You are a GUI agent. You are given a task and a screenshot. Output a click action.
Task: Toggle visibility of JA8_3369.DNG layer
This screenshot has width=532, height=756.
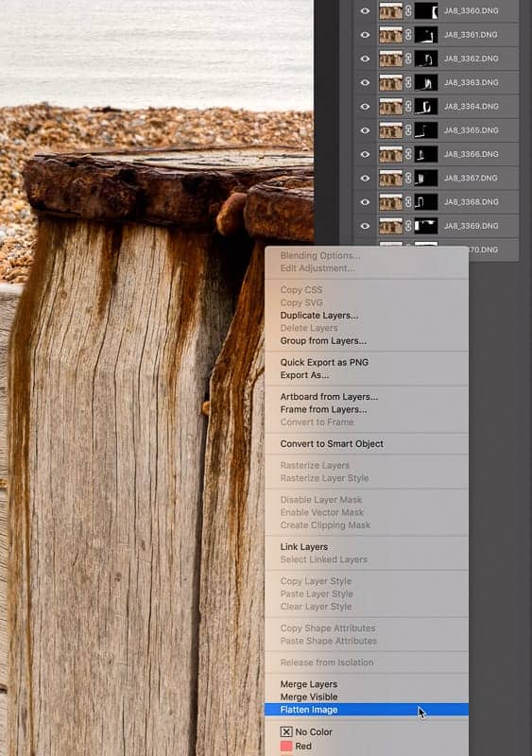coord(365,226)
